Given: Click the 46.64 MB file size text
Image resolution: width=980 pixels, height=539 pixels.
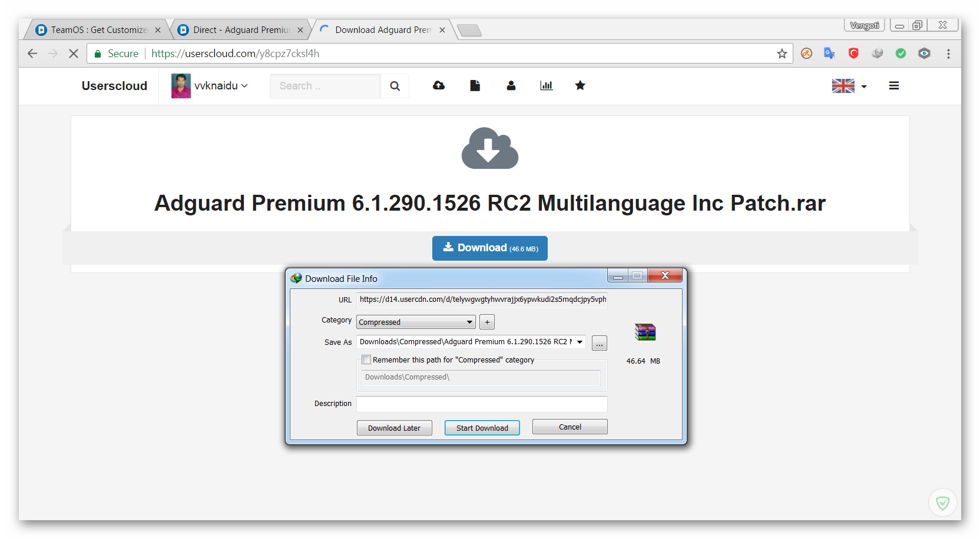Looking at the screenshot, I should (x=643, y=361).
